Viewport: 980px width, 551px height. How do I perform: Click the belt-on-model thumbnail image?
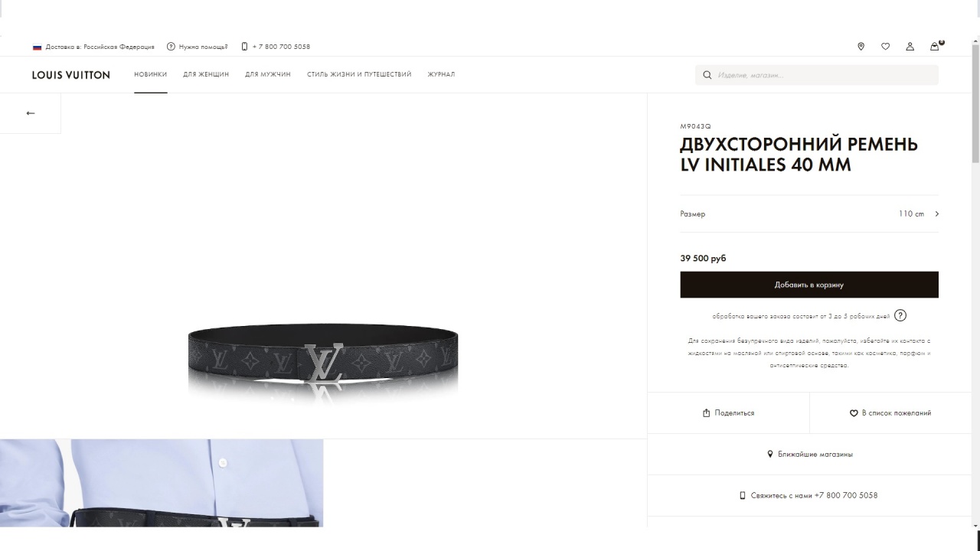click(x=162, y=483)
